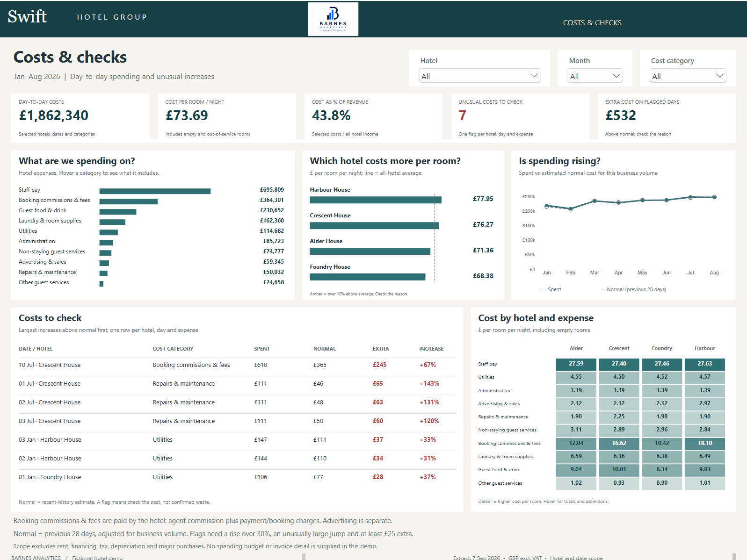747x560 pixels.
Task: Sort table by EXTRA column header
Action: point(381,349)
